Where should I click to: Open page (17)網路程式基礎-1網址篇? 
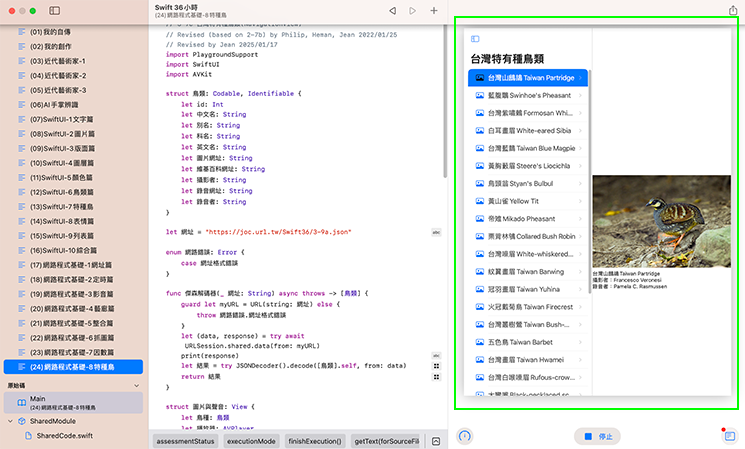pyautogui.click(x=72, y=264)
